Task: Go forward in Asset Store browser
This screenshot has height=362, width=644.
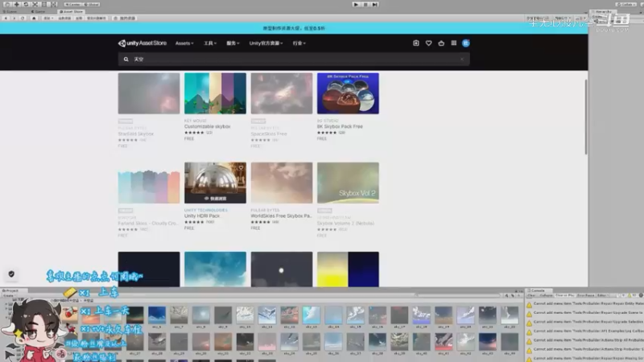Action: click(14, 18)
